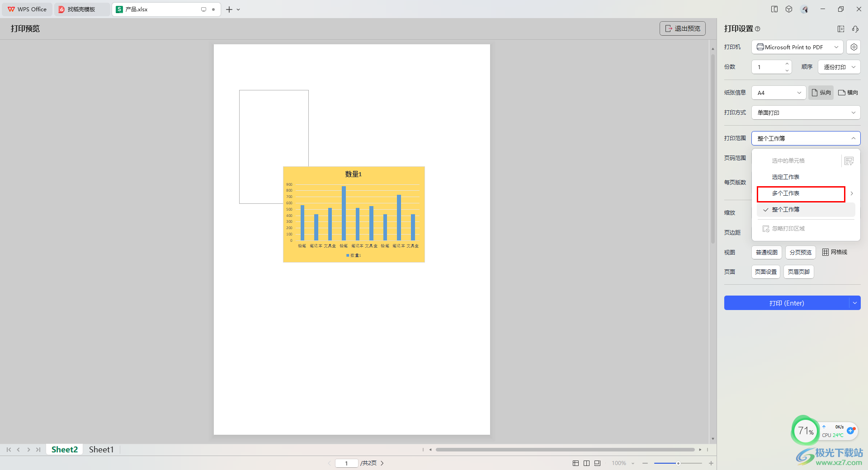This screenshot has height=470, width=868.
Task: Switch to 分页预览 page break preview
Action: tap(801, 252)
